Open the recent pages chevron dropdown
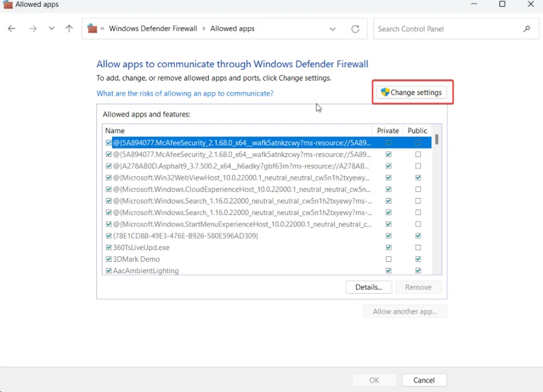This screenshot has width=543, height=392. (x=51, y=28)
